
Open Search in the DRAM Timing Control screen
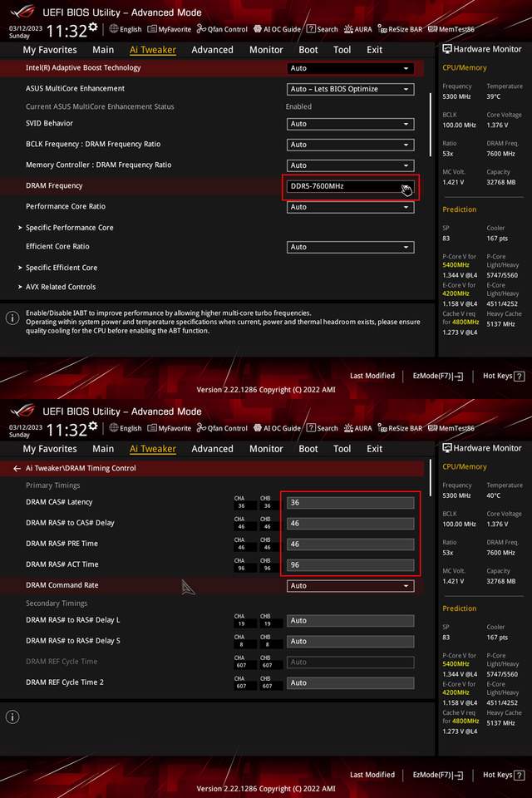[322, 428]
